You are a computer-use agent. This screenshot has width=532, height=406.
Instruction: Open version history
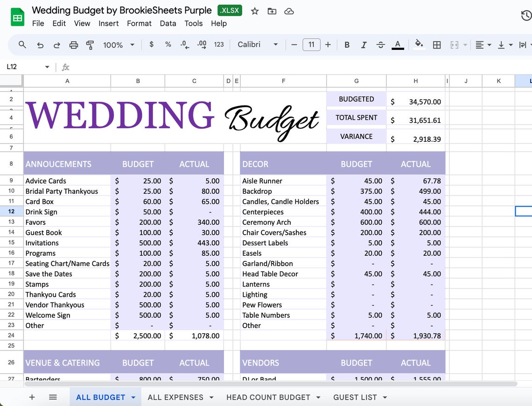click(527, 15)
